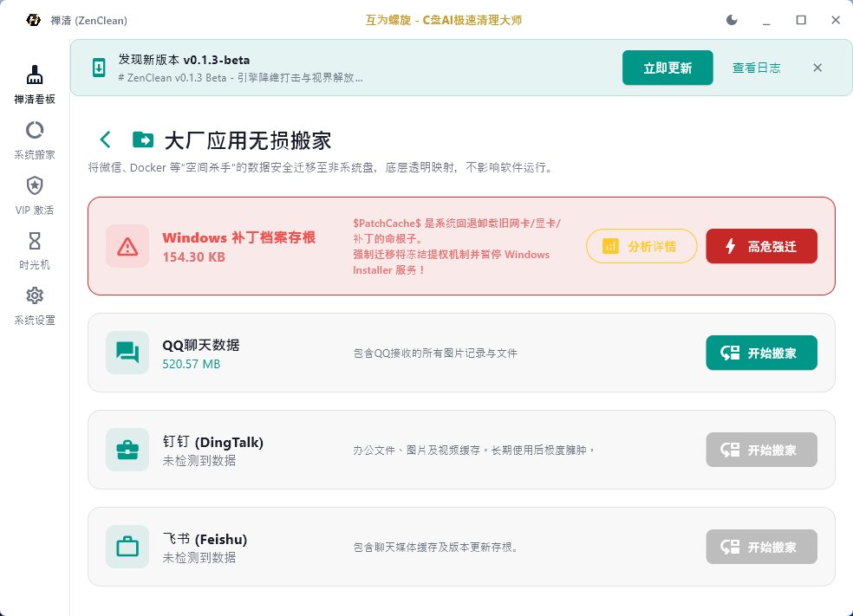This screenshot has width=853, height=616.
Task: Click the download icon in update banner
Action: point(98,68)
